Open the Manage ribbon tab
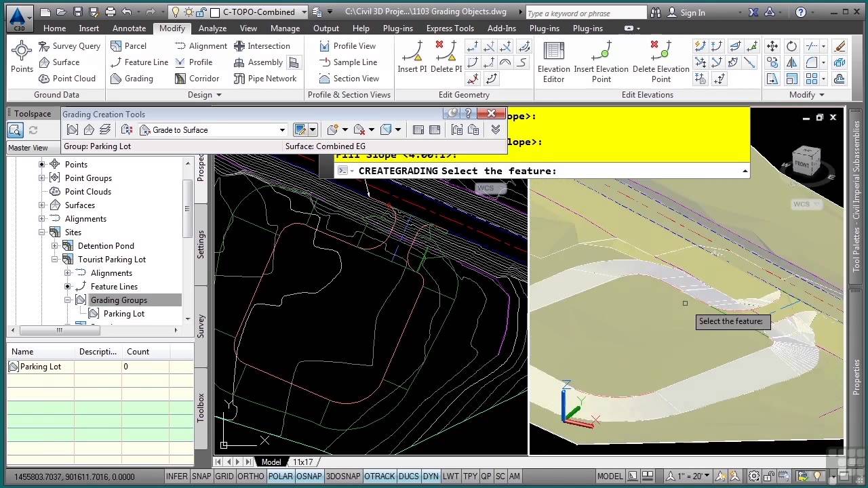868x488 pixels. click(x=285, y=28)
